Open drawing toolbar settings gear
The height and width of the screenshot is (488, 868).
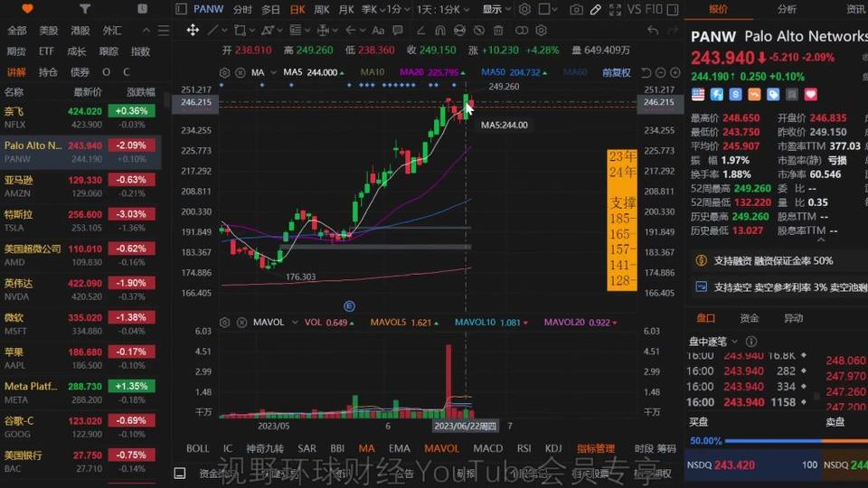click(x=542, y=30)
